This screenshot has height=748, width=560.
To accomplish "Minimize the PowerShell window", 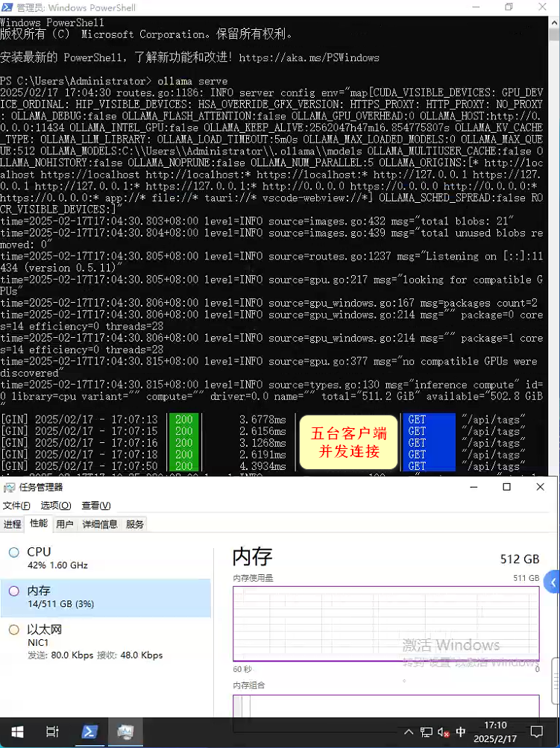I will click(476, 7).
